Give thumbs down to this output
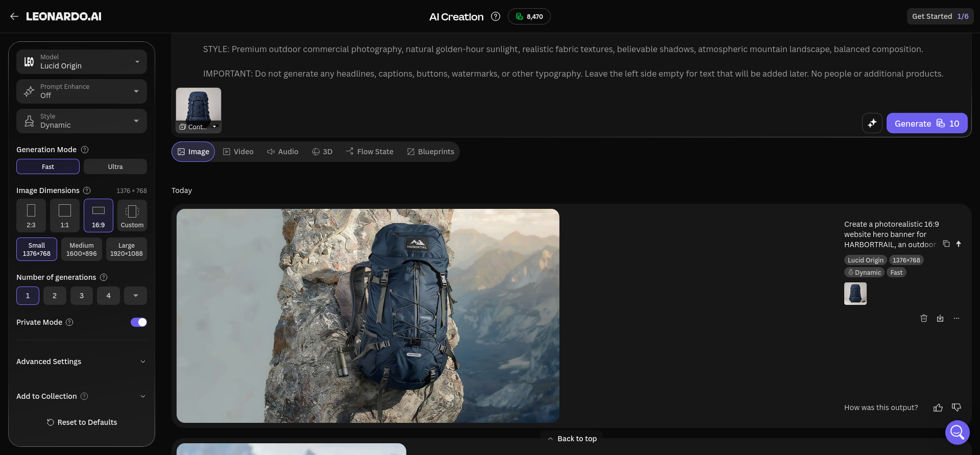The height and width of the screenshot is (455, 980). pyautogui.click(x=957, y=408)
